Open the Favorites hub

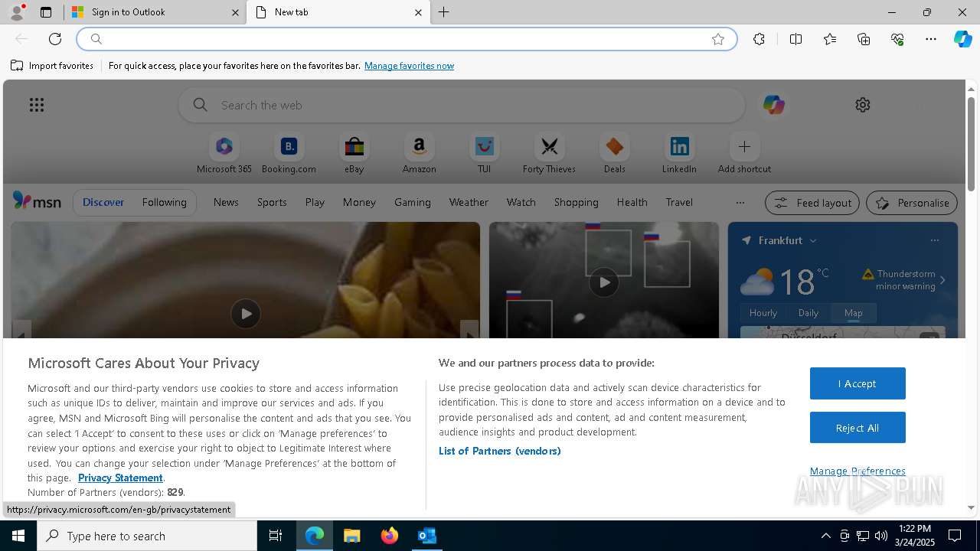(830, 39)
